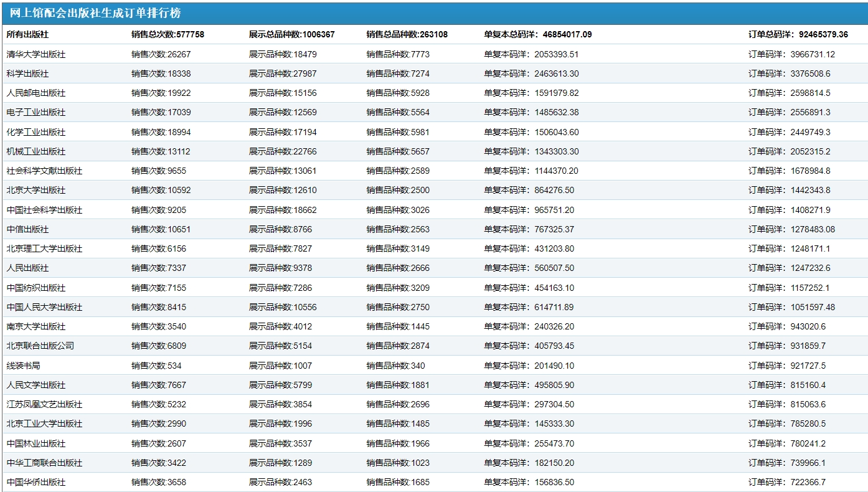Viewport: 868px width, 492px height.
Task: Click the 网上馆配会出版社生成订单排行榜 title bar
Action: point(95,13)
